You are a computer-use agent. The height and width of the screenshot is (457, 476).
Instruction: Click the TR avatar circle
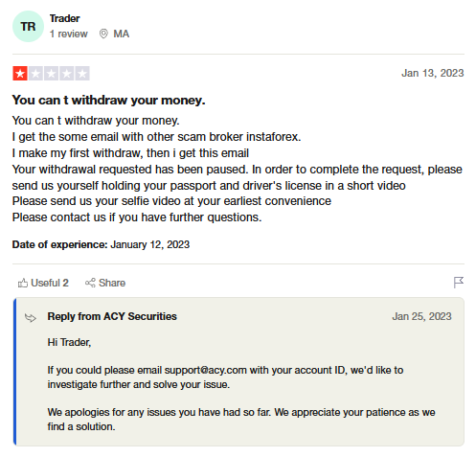[x=28, y=27]
